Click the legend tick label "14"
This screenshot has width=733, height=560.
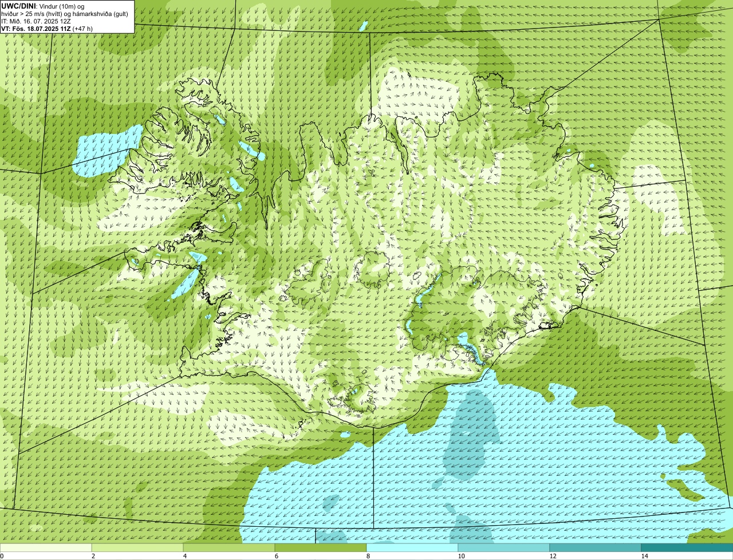coord(644,556)
